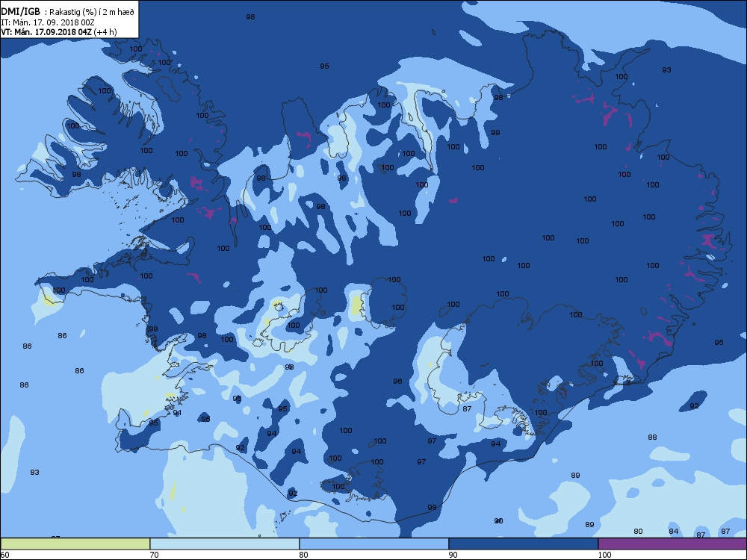Click the humidity value '80' on the map

(x=639, y=532)
